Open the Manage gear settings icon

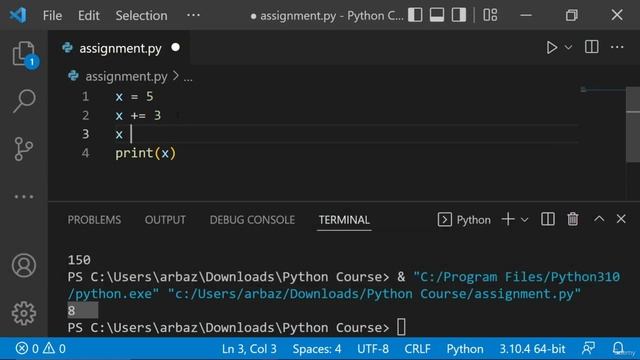click(x=24, y=313)
